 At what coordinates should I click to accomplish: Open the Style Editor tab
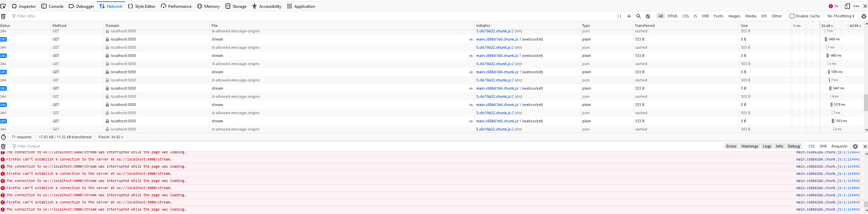(x=142, y=6)
